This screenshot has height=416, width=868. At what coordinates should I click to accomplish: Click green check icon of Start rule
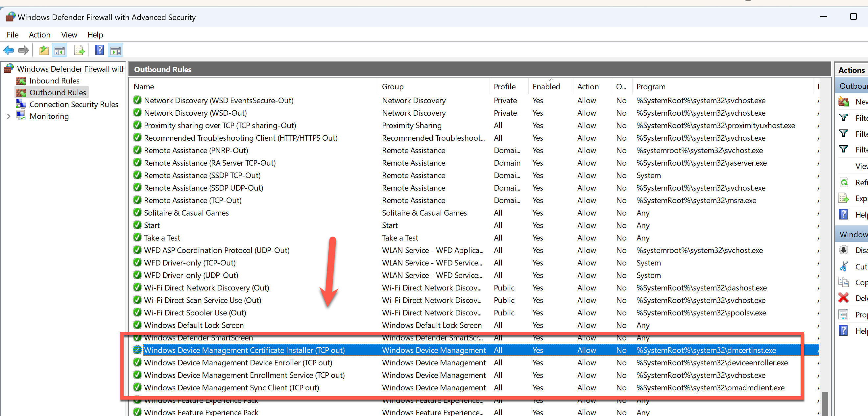tap(137, 225)
